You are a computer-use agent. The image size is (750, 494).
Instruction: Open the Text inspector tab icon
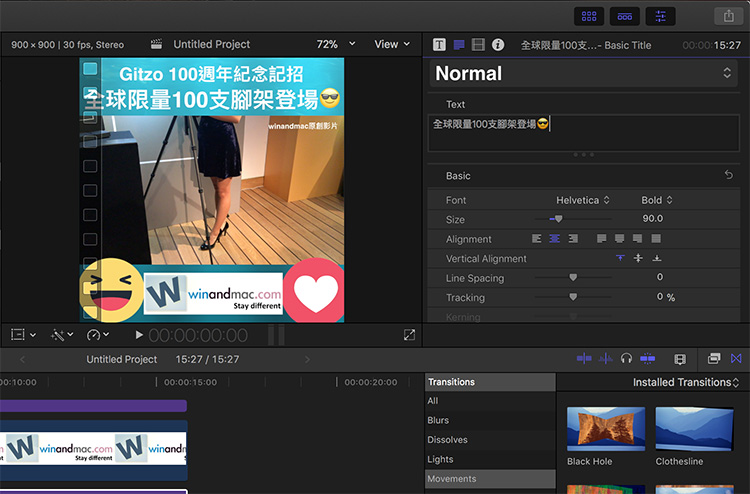pos(439,45)
